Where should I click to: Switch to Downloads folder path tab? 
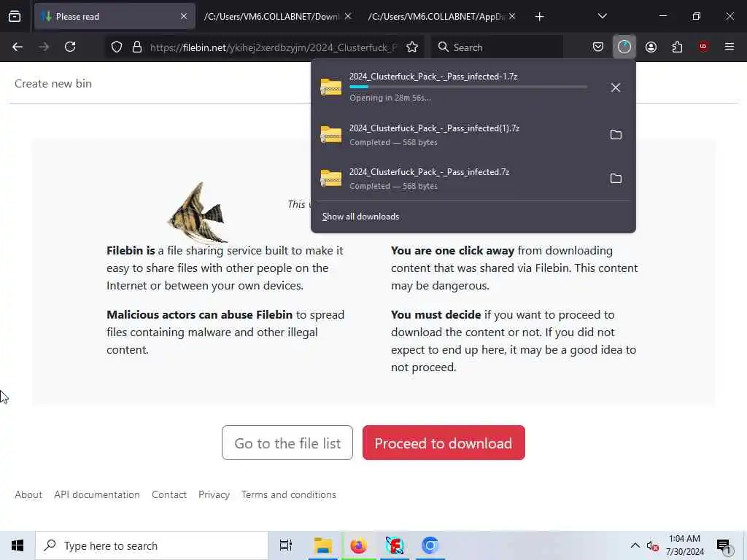[x=271, y=17]
